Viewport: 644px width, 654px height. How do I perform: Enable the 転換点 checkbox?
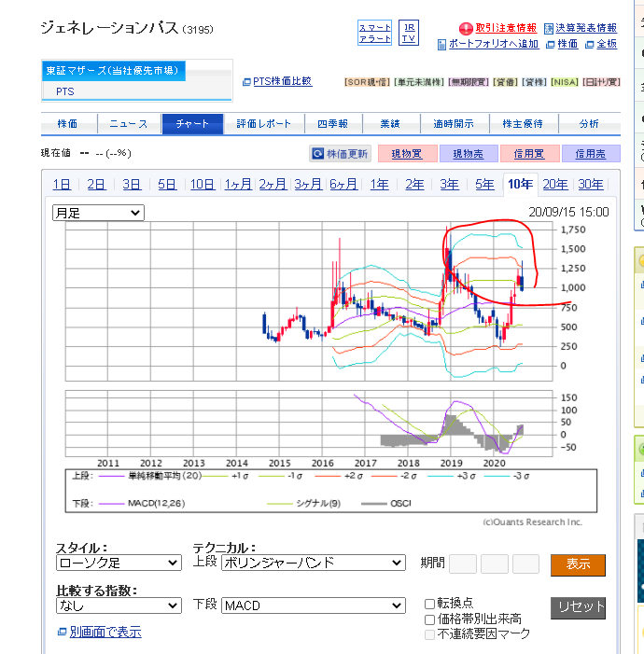click(x=430, y=604)
